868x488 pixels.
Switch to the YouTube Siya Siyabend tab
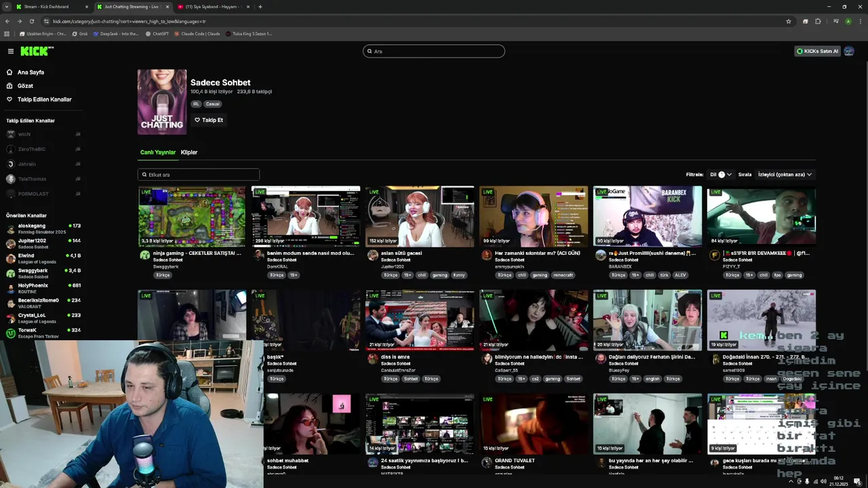click(213, 7)
